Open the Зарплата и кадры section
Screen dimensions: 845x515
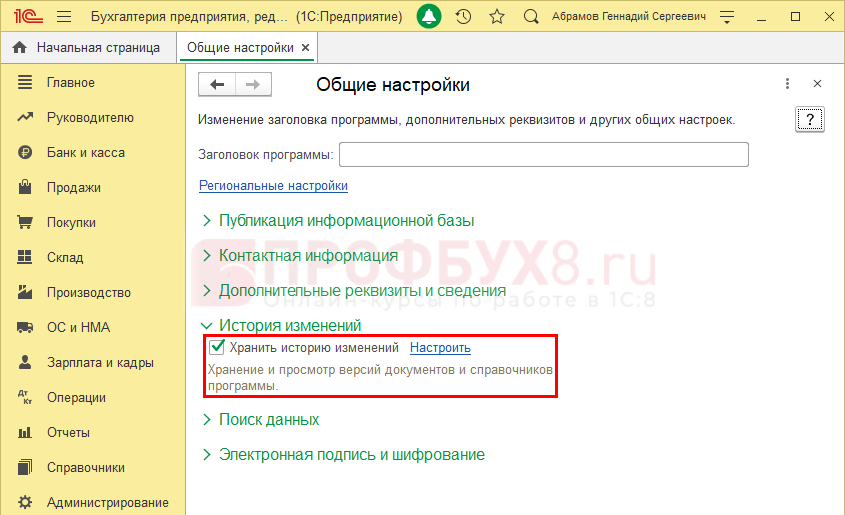coord(100,363)
